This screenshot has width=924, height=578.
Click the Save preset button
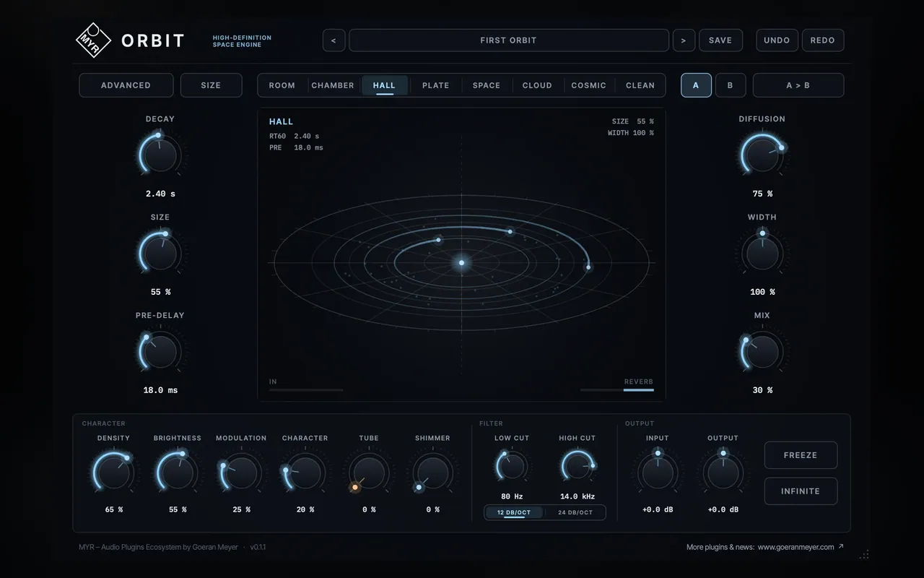(x=720, y=40)
